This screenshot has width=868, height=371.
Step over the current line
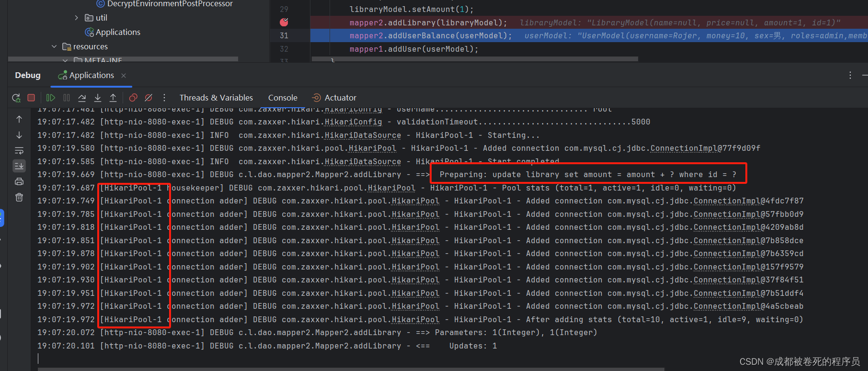click(x=82, y=98)
